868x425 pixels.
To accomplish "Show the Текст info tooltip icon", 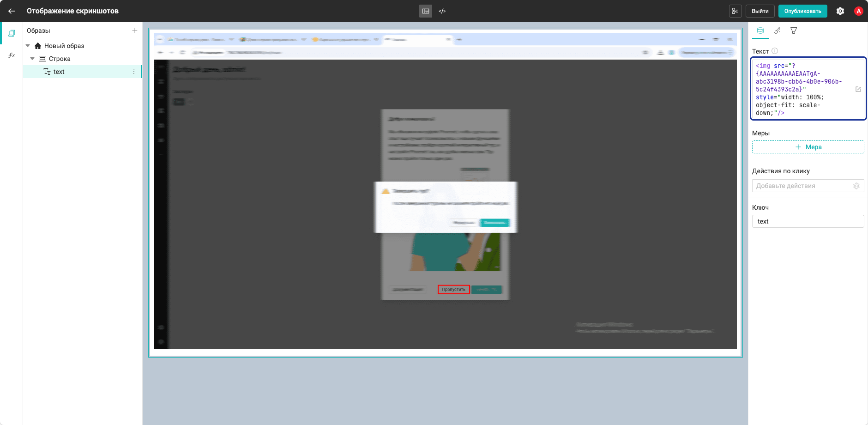I will click(x=775, y=51).
